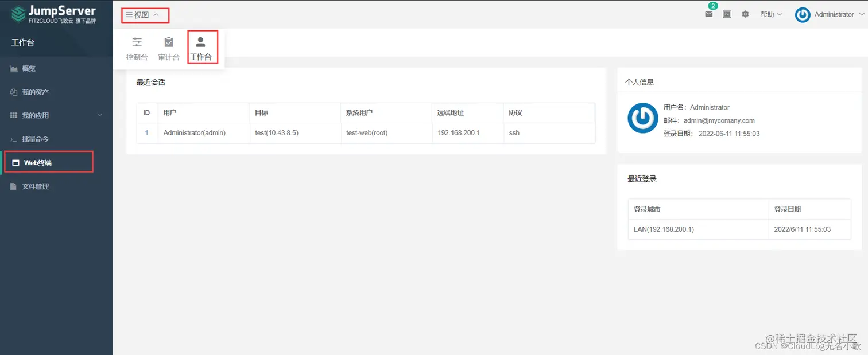Screen dimensions: 868x355
Task: Click the 我的资产 sidebar icon
Action: pyautogui.click(x=14, y=92)
